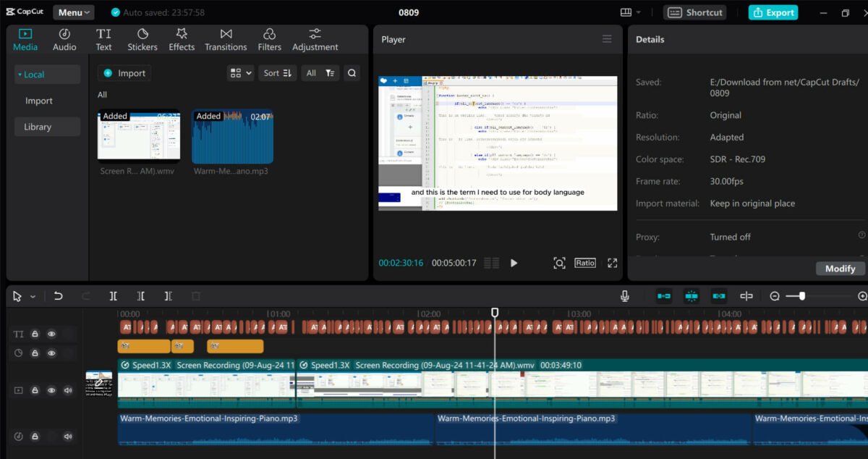Toggle visibility of the text track
Image resolution: width=868 pixels, height=459 pixels.
(51, 334)
